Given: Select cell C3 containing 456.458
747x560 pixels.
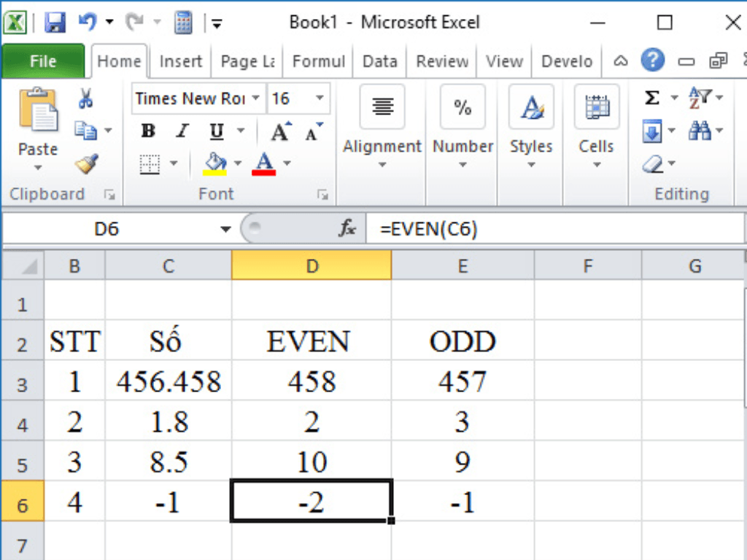Looking at the screenshot, I should 168,380.
